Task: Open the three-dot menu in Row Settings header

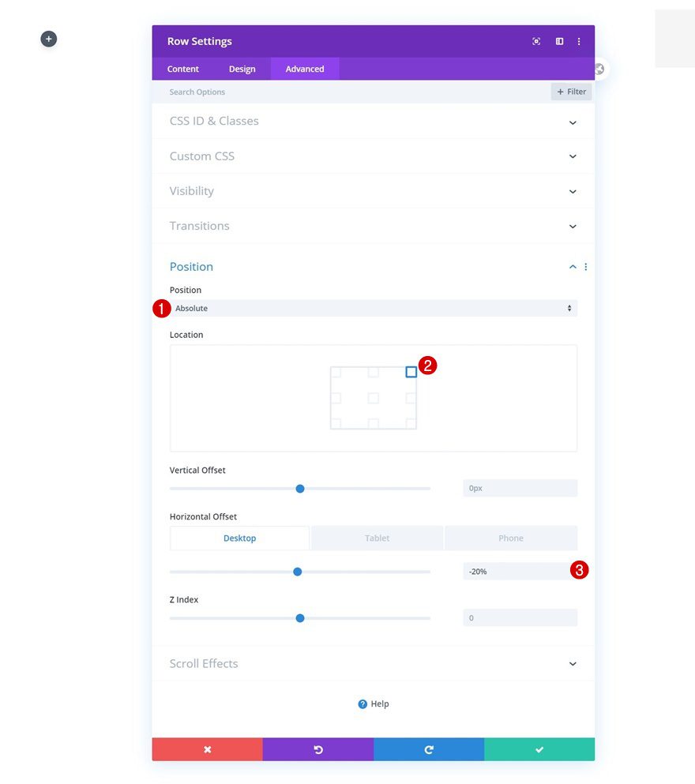Action: 579,41
